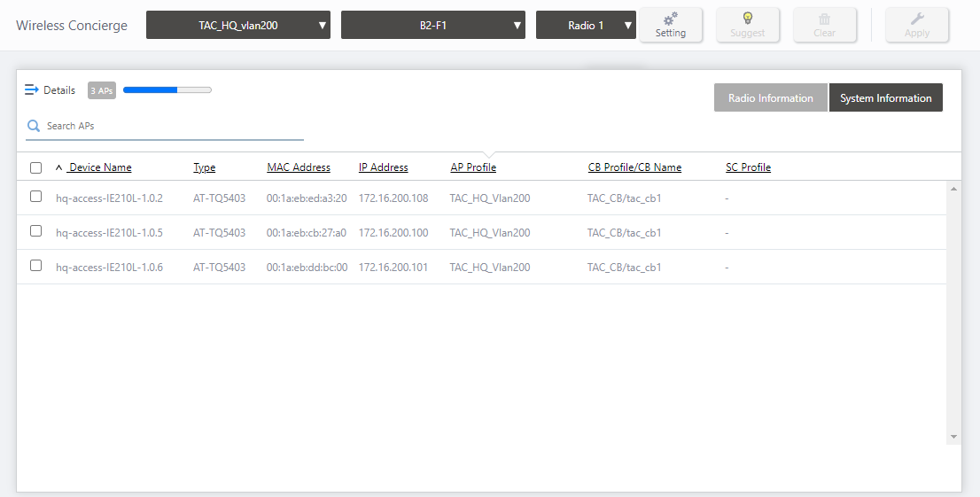980x497 pixels.
Task: Click the blue AP progress bar
Action: pyautogui.click(x=167, y=89)
